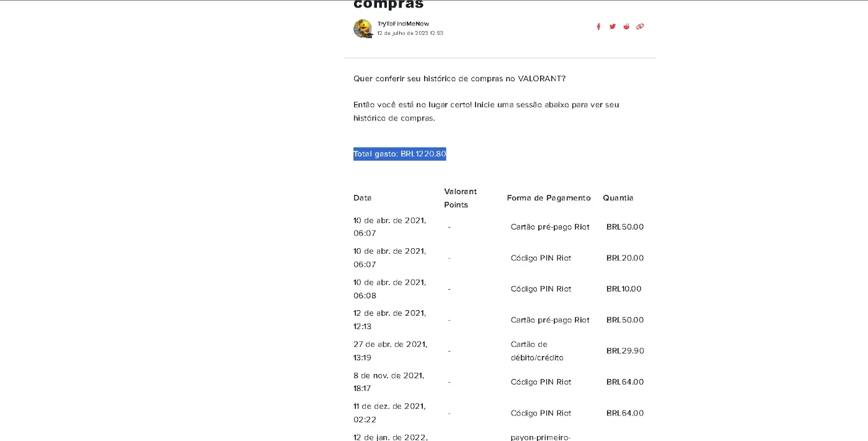Select the date 11 de dez. de 2021, 02:22
This screenshot has width=868, height=441.
[x=389, y=413]
